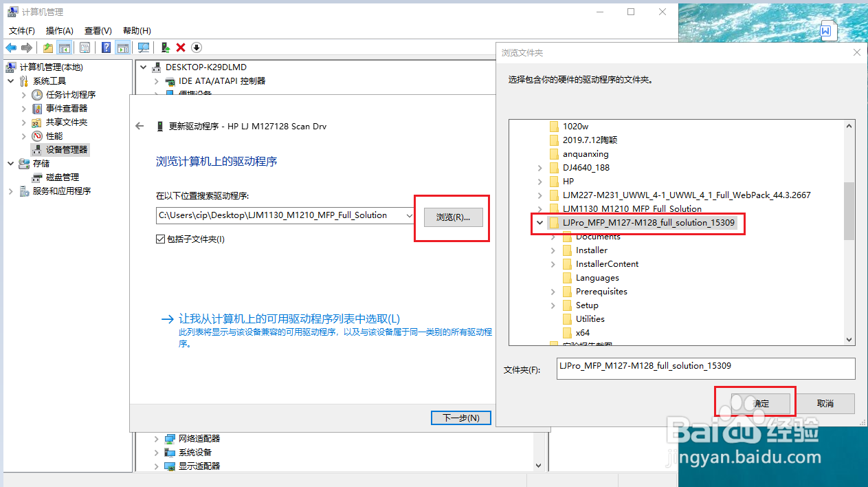Select the 事件查看器 node

[67, 109]
